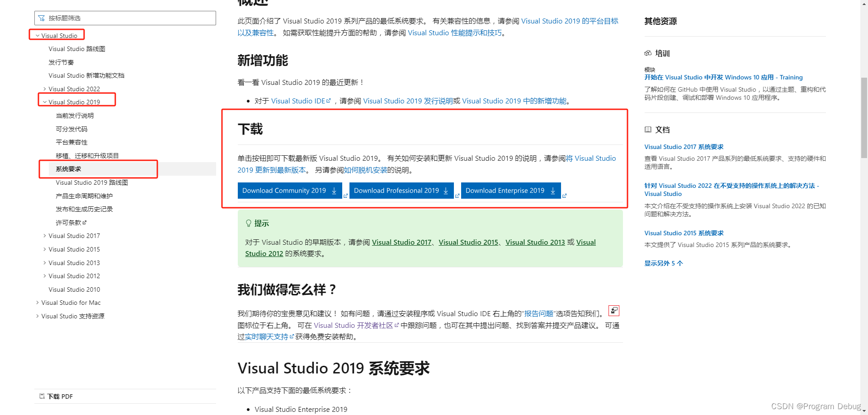The image size is (868, 415).
Task: Expand the Visual Studio for Mac node
Action: point(38,303)
